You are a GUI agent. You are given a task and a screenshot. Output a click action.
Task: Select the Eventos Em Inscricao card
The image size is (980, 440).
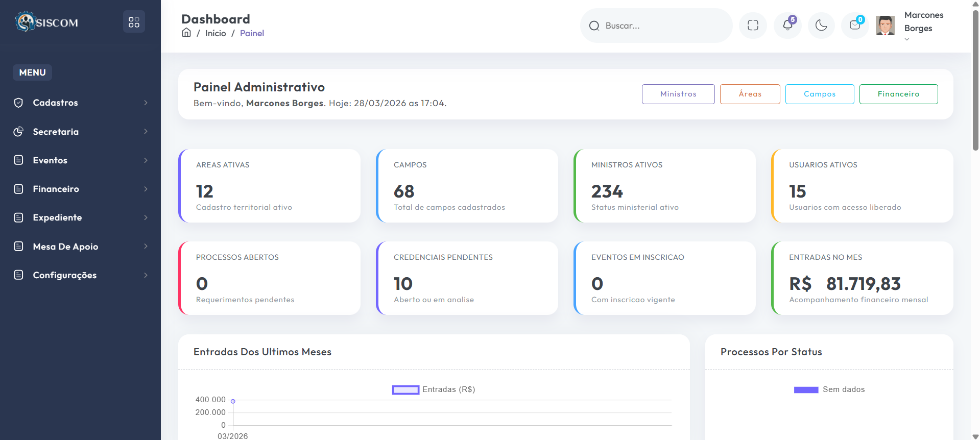pyautogui.click(x=664, y=278)
